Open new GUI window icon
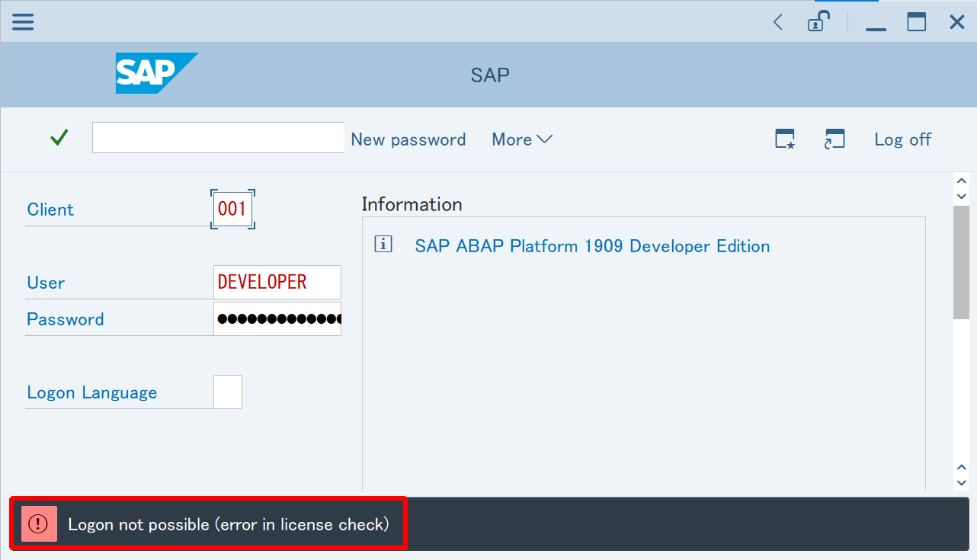Viewport: 977px width, 560px height. coord(785,139)
